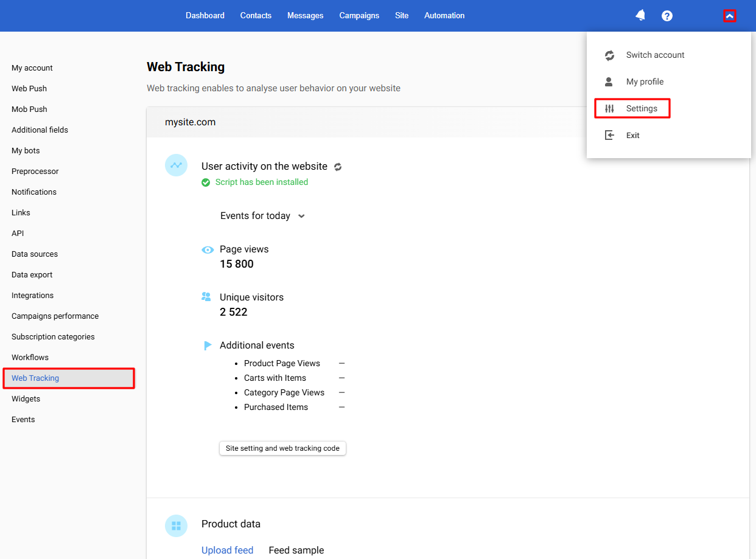Expand the Events for today dropdown
Viewport: 756px width, 559px height.
262,216
